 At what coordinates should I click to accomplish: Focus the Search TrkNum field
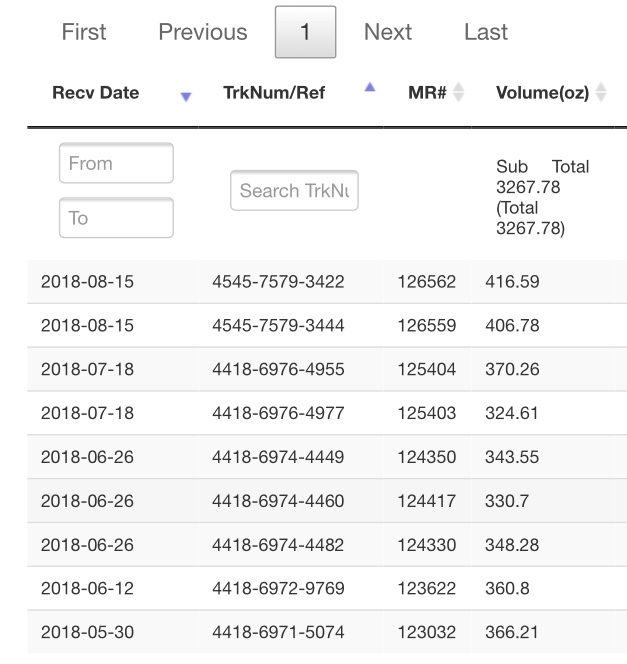click(294, 191)
